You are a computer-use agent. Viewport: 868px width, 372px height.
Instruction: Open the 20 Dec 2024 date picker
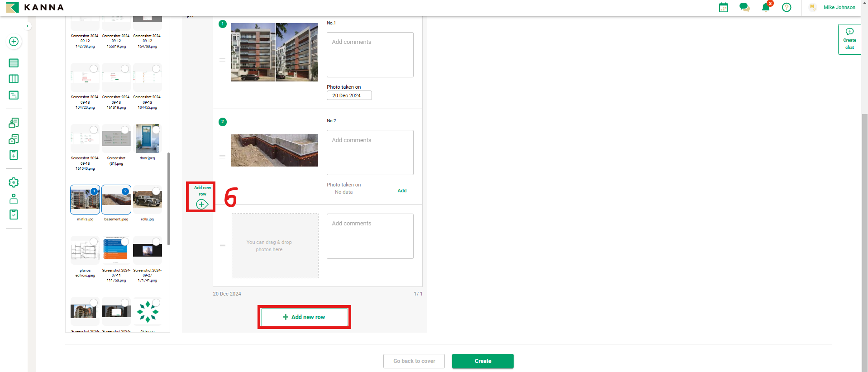point(349,95)
